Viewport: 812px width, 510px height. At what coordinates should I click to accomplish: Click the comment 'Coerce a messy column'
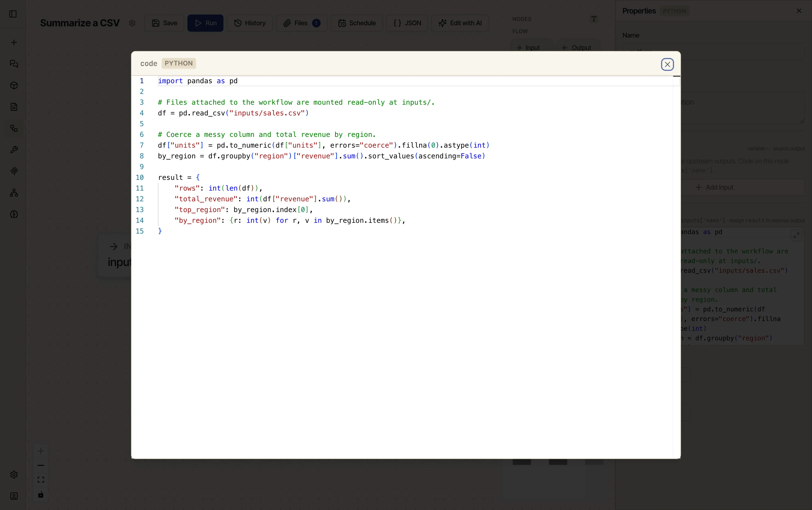(x=267, y=135)
